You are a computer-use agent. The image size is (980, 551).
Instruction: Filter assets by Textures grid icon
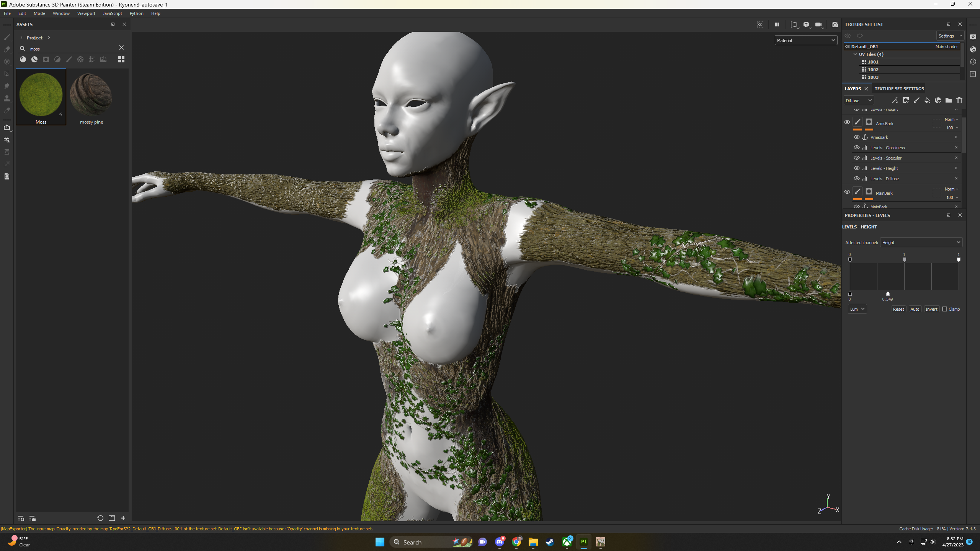(x=92, y=59)
